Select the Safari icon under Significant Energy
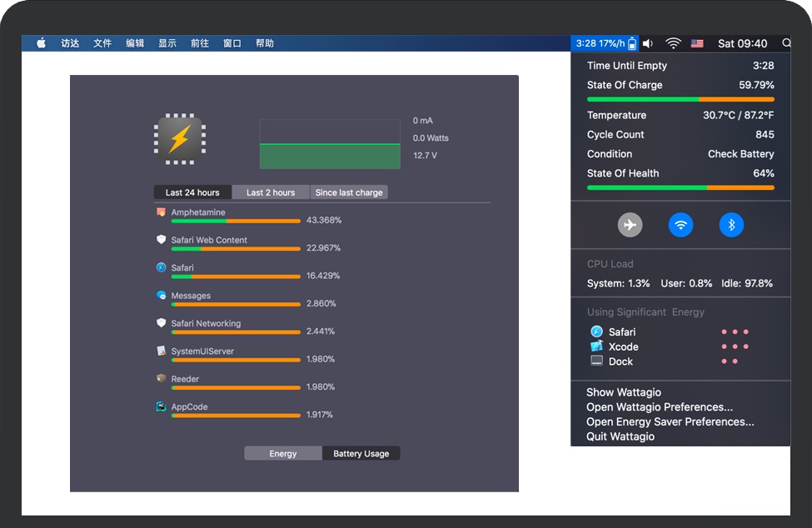 point(596,331)
